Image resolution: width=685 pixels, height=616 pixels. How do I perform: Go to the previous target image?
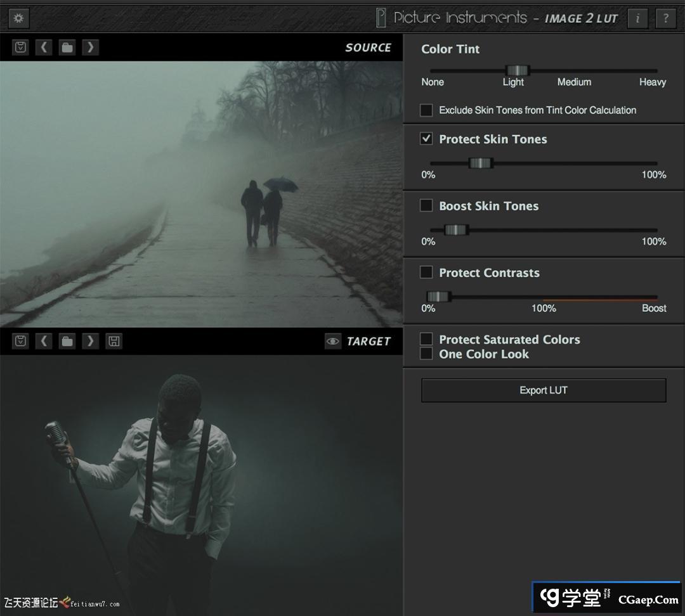tap(44, 341)
